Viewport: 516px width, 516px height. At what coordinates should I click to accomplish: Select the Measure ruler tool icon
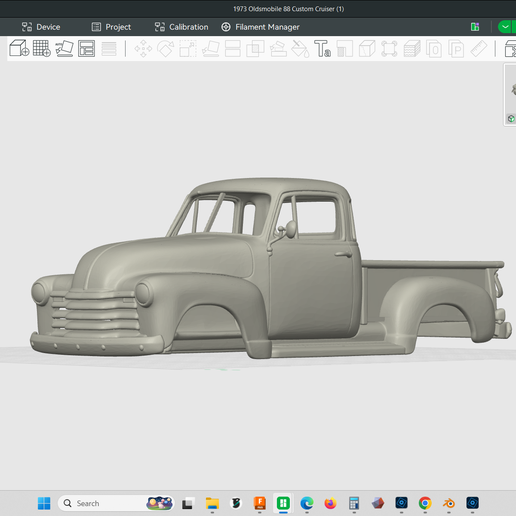(x=479, y=49)
